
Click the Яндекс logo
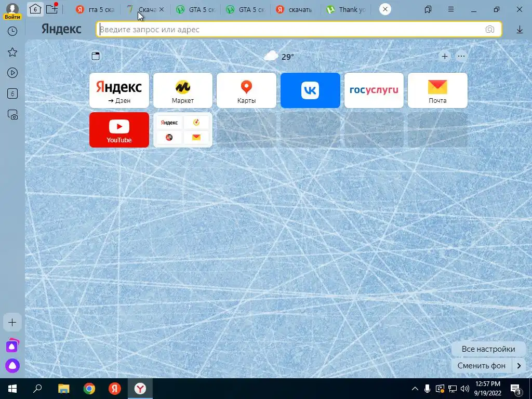pos(61,29)
